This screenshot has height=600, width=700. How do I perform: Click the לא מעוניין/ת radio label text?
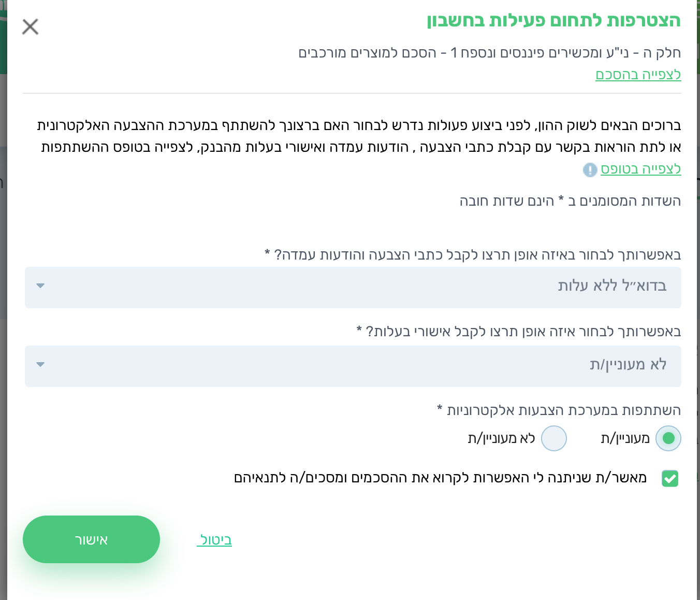point(501,438)
